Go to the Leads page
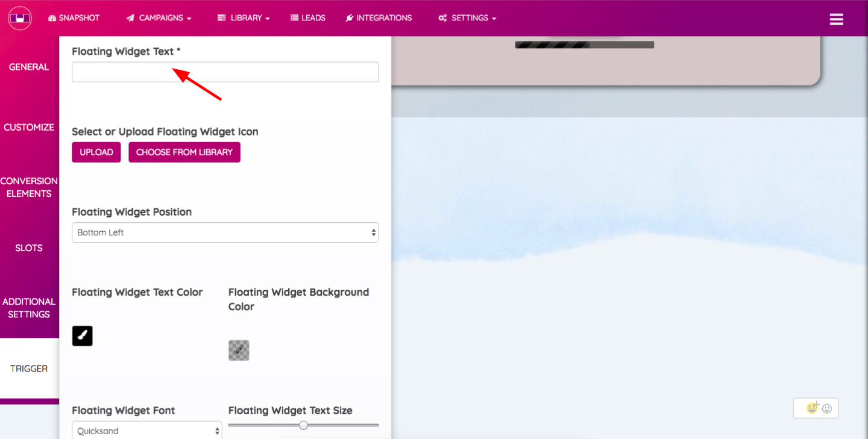 (x=308, y=18)
